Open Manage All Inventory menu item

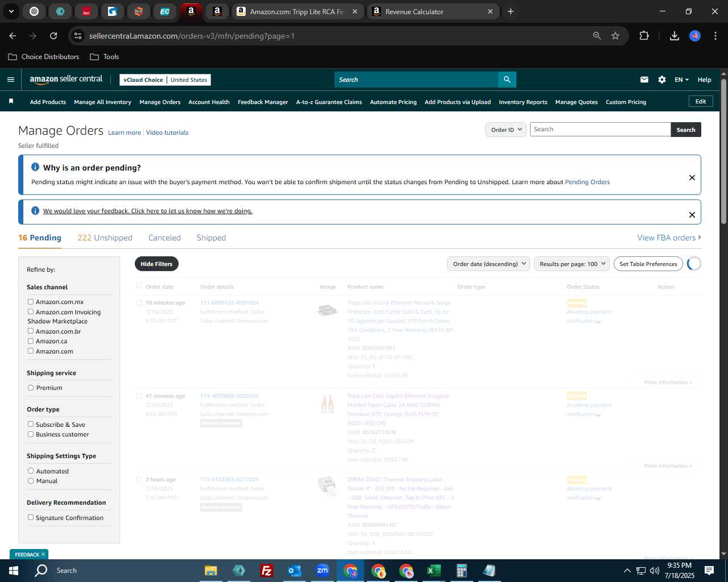(x=102, y=102)
